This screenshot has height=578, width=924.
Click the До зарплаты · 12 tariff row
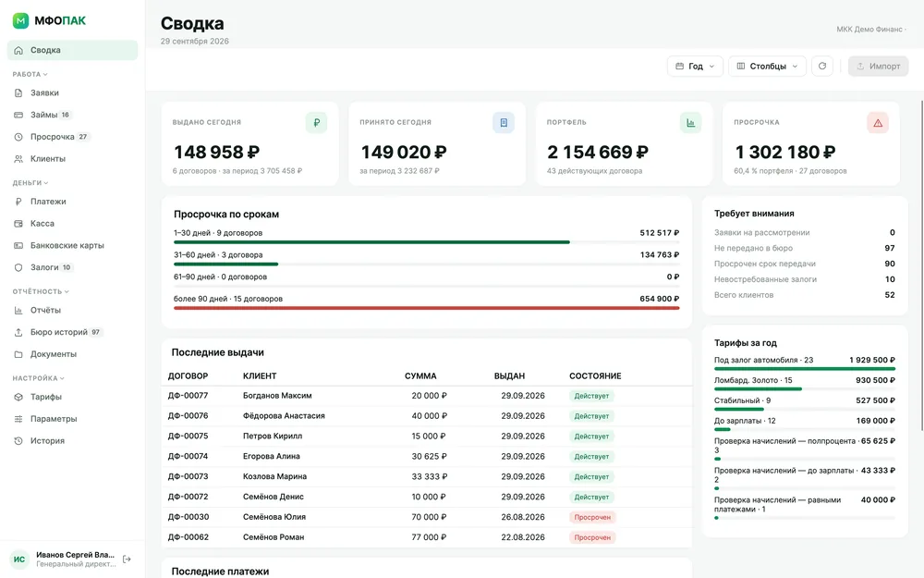click(x=805, y=424)
